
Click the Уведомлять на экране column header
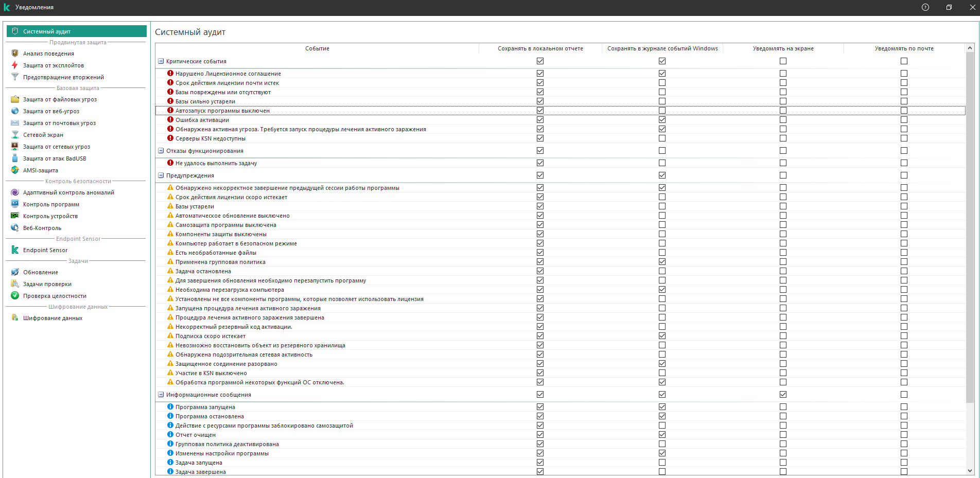(783, 48)
